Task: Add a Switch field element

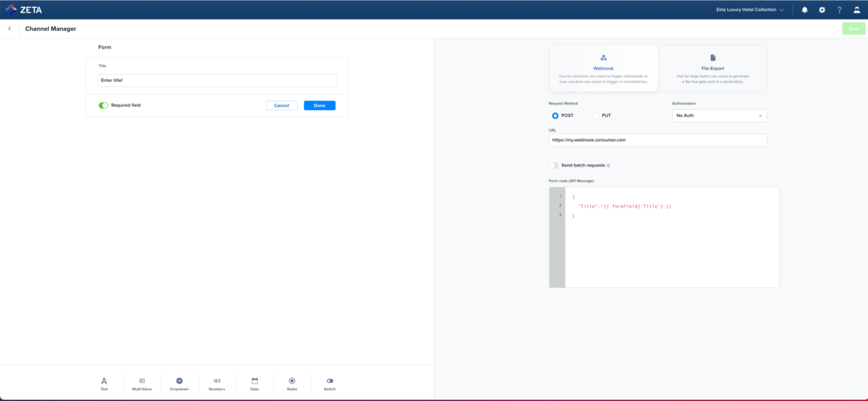Action: (x=329, y=383)
